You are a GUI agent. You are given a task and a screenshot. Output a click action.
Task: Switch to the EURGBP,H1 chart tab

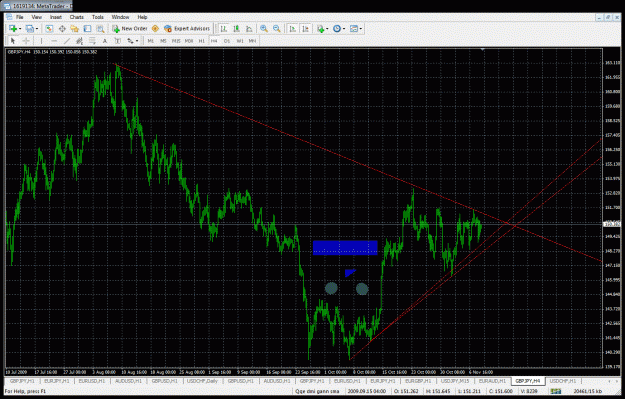[418, 381]
